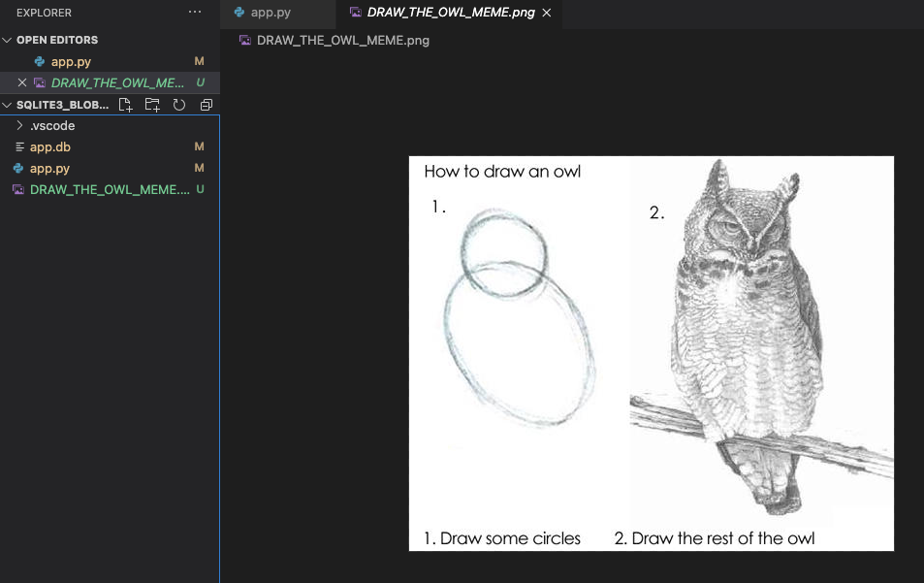Click Python icon of app.py in Open Editors
The height and width of the screenshot is (583, 924).
click(x=40, y=61)
